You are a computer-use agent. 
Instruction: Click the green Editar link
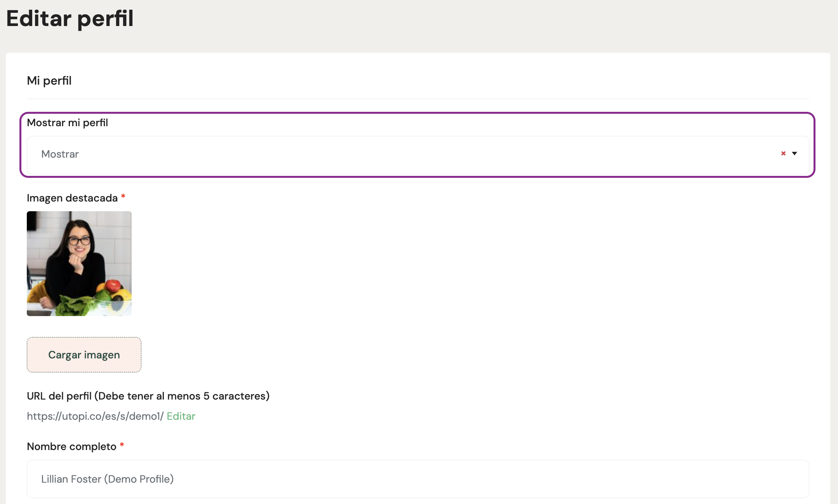tap(181, 416)
